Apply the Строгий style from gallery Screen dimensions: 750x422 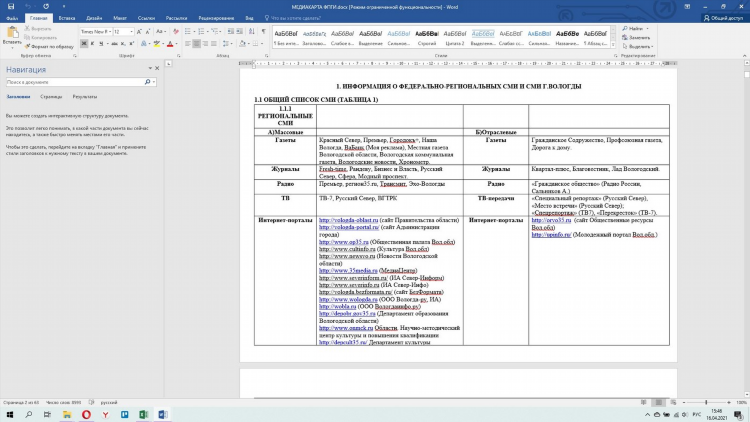coord(427,37)
